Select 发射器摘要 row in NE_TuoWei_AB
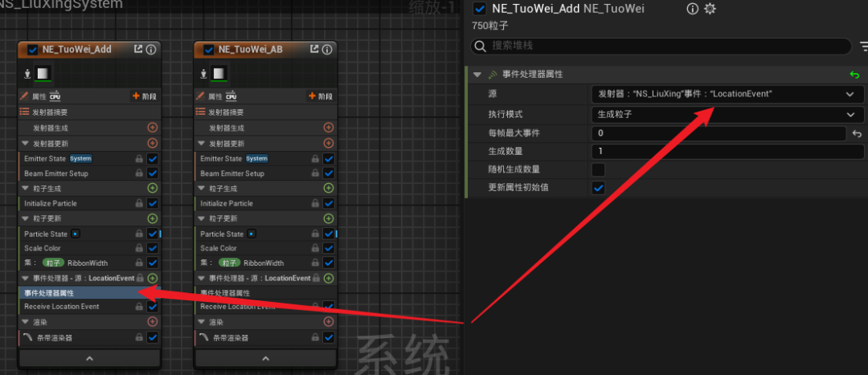This screenshot has height=375, width=868. pos(266,112)
